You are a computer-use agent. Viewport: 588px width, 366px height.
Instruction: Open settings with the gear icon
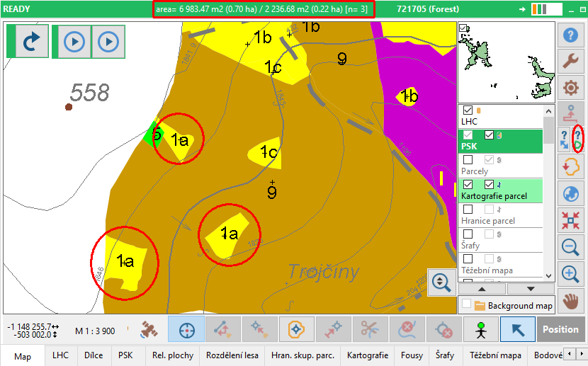coord(570,88)
